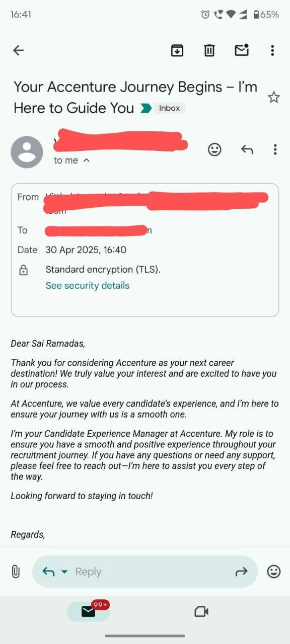Open the top-right overflow menu
The image size is (290, 644).
point(272,50)
